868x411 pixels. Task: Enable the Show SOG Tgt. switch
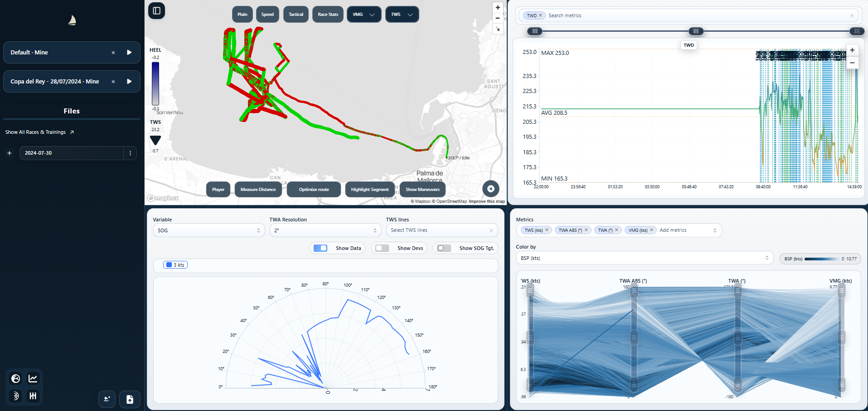[444, 248]
